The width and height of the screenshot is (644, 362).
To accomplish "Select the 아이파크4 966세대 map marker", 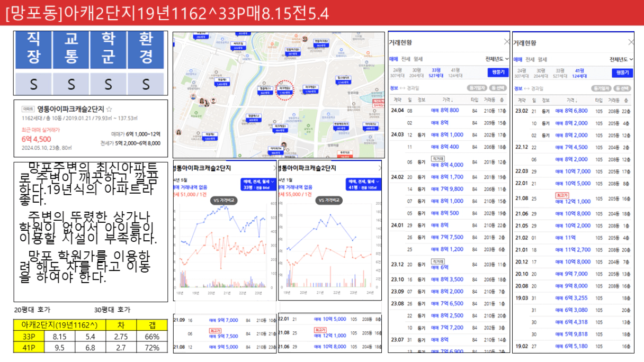I will (x=274, y=151).
